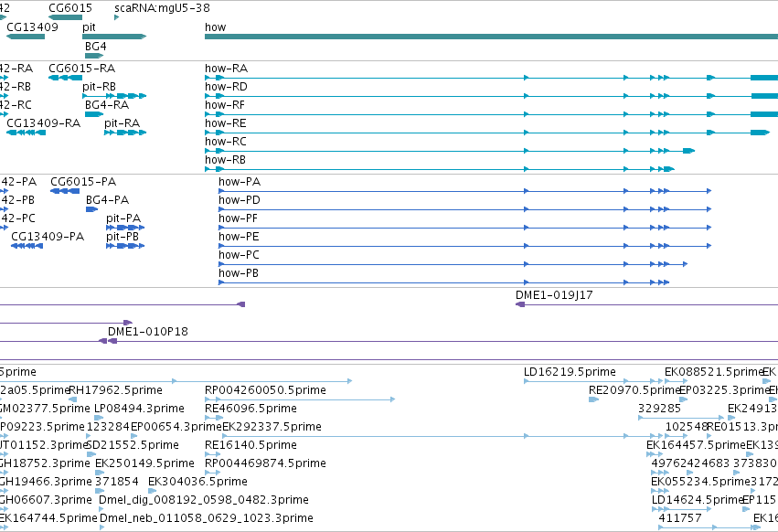The image size is (778, 532).
Task: Click the BG4-PA protein glyph
Action: pyautogui.click(x=91, y=209)
